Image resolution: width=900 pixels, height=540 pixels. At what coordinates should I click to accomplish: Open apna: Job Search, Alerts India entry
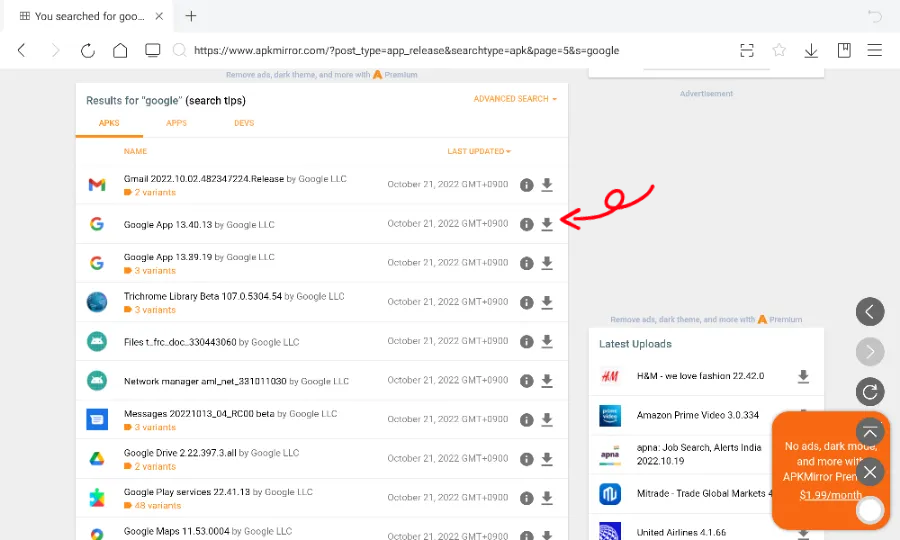[x=699, y=454]
